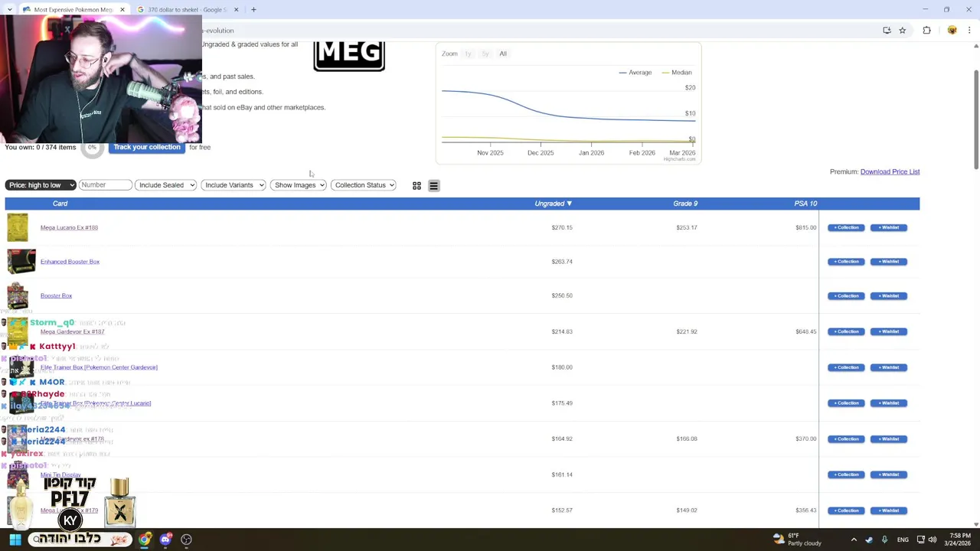Switch ENG input language indicator
This screenshot has height=551, width=980.
tap(903, 540)
